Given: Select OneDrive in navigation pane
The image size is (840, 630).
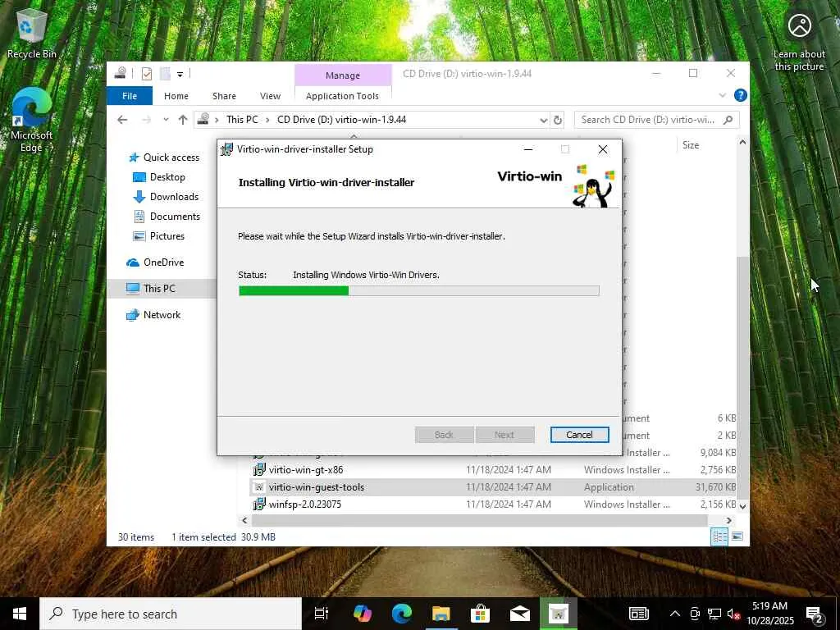Looking at the screenshot, I should click(155, 262).
